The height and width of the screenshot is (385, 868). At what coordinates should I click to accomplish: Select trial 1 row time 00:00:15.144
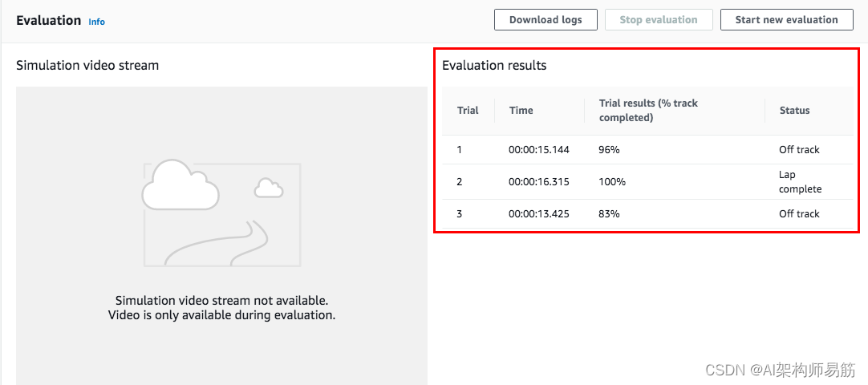[x=538, y=150]
